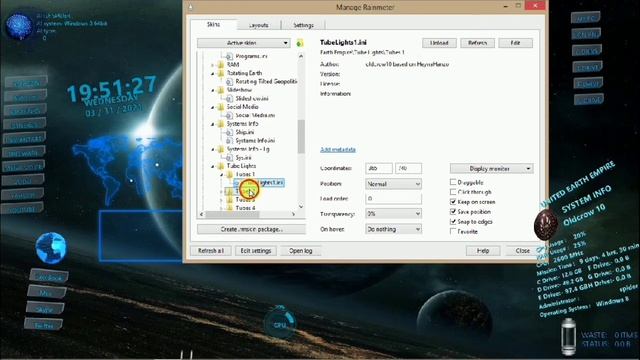Click Create .rmskin package button

[x=251, y=229]
